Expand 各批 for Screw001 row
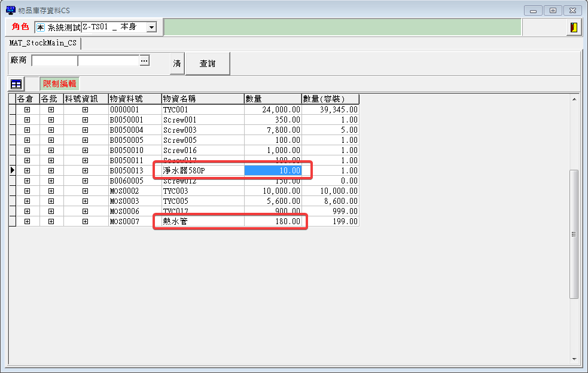Screen dimensions: 588x373 51,120
